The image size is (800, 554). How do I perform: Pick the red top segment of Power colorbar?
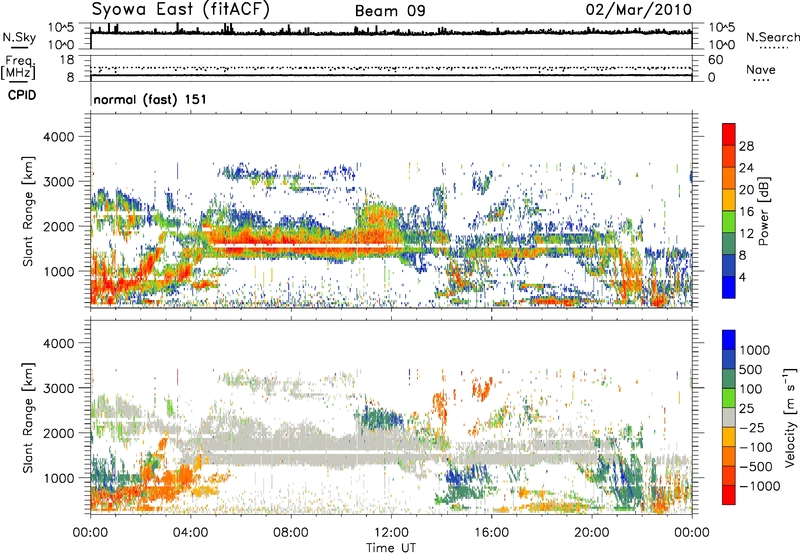point(729,135)
